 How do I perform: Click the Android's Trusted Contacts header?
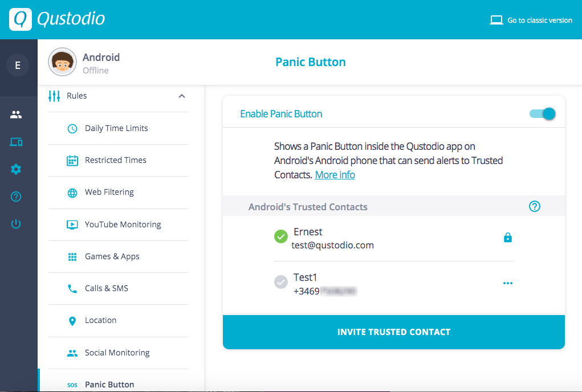pyautogui.click(x=308, y=207)
